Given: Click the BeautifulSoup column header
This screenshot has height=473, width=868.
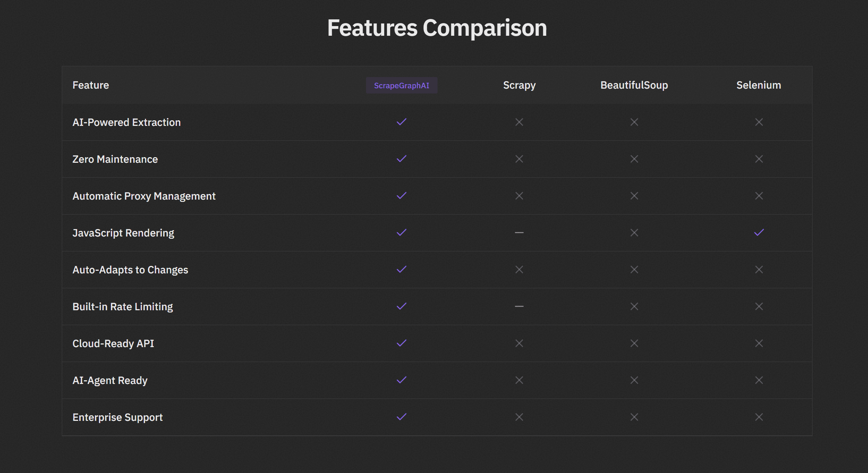Looking at the screenshot, I should click(634, 85).
